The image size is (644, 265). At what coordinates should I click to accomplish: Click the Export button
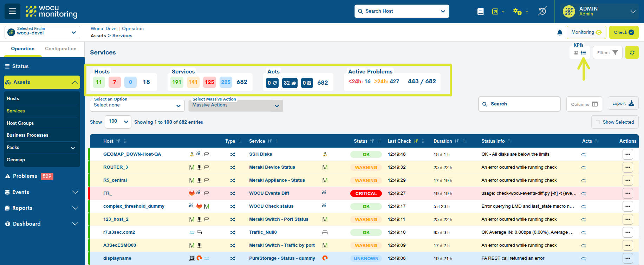(x=623, y=103)
